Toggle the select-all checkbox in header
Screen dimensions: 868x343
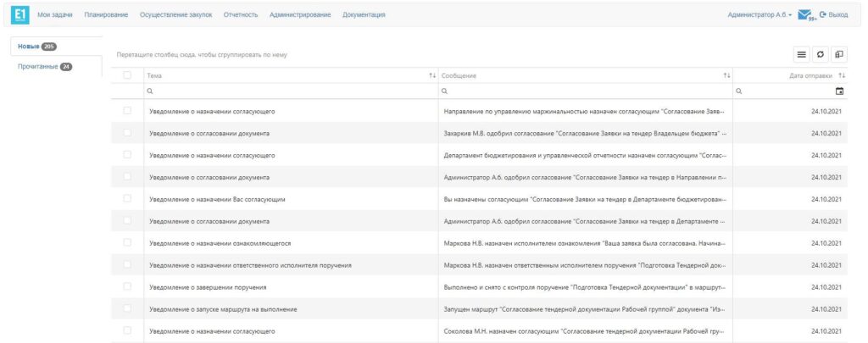tap(127, 76)
